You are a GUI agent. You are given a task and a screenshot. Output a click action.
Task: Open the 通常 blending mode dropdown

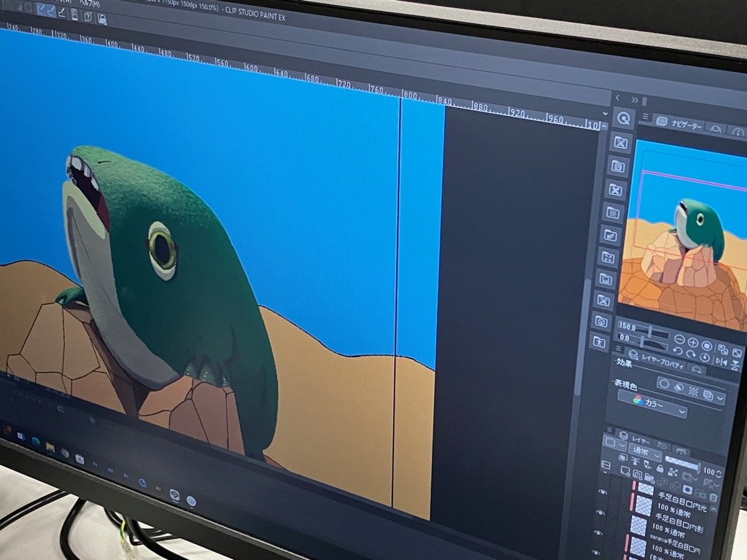click(645, 451)
